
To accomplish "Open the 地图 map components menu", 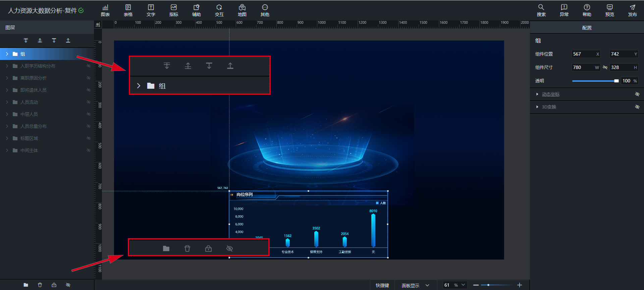I will click(242, 10).
